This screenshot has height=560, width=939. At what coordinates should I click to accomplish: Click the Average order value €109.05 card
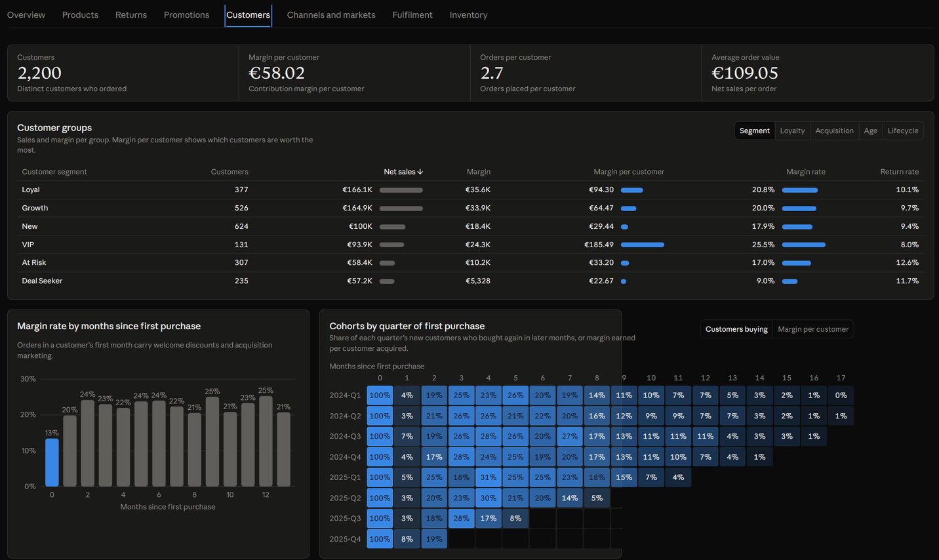click(x=818, y=73)
